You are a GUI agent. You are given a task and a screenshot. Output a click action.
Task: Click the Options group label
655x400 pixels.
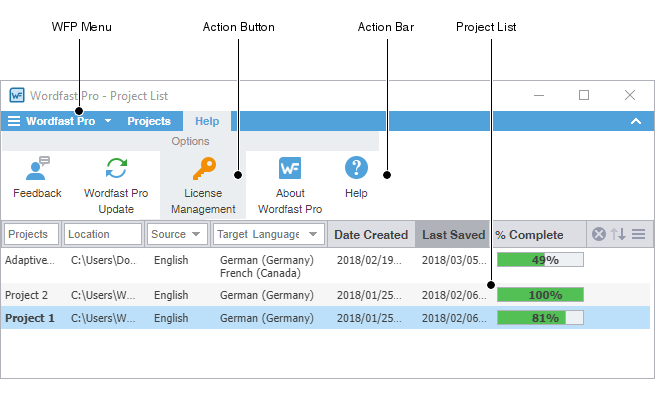click(x=190, y=141)
